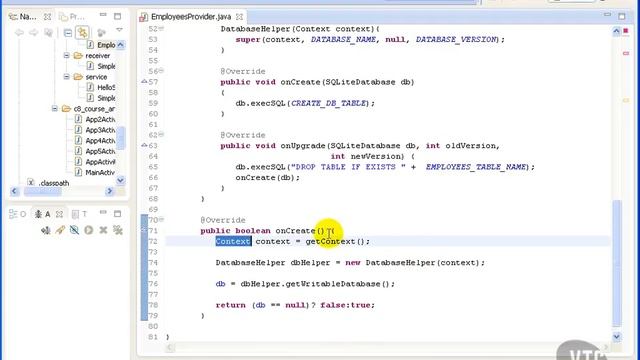Screen dimensions: 640x360
Task: Close the Ant view tab
Action: [59, 214]
